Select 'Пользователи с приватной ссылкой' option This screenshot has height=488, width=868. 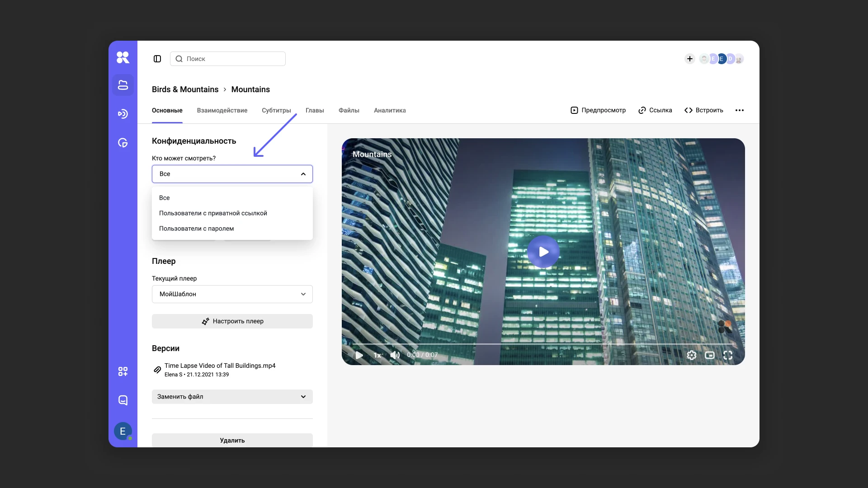coord(212,213)
